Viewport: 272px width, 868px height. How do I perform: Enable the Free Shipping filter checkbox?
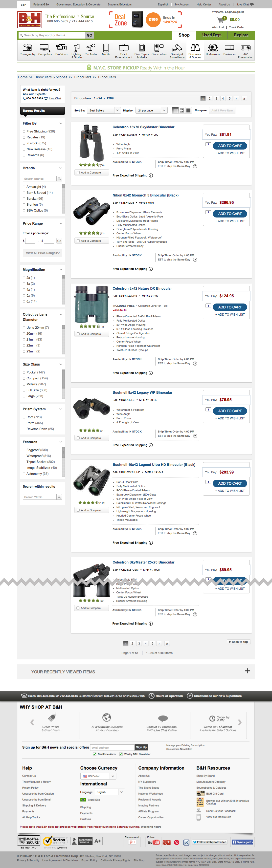click(23, 131)
